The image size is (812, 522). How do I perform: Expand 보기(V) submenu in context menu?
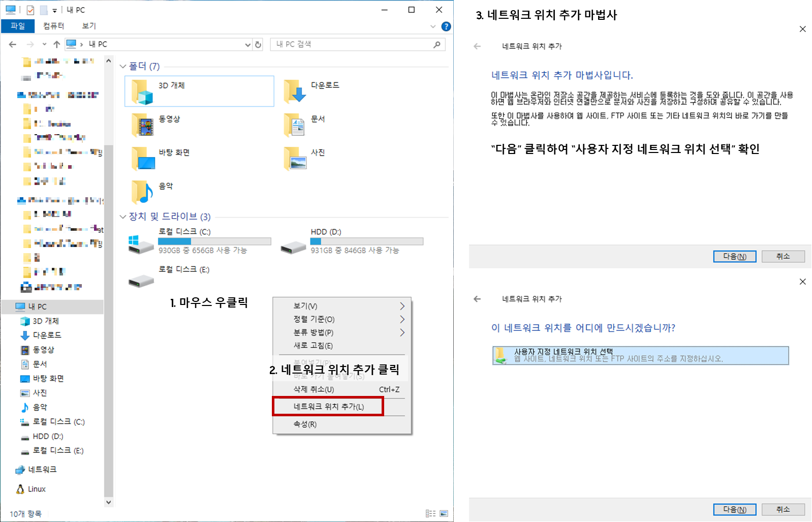point(402,306)
